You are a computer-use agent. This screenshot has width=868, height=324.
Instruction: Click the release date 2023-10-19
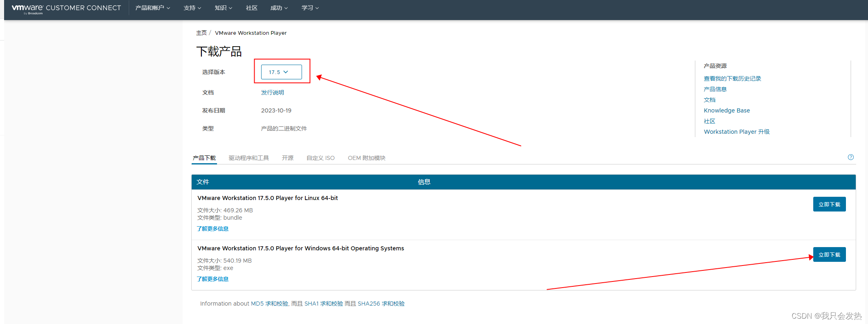point(276,110)
